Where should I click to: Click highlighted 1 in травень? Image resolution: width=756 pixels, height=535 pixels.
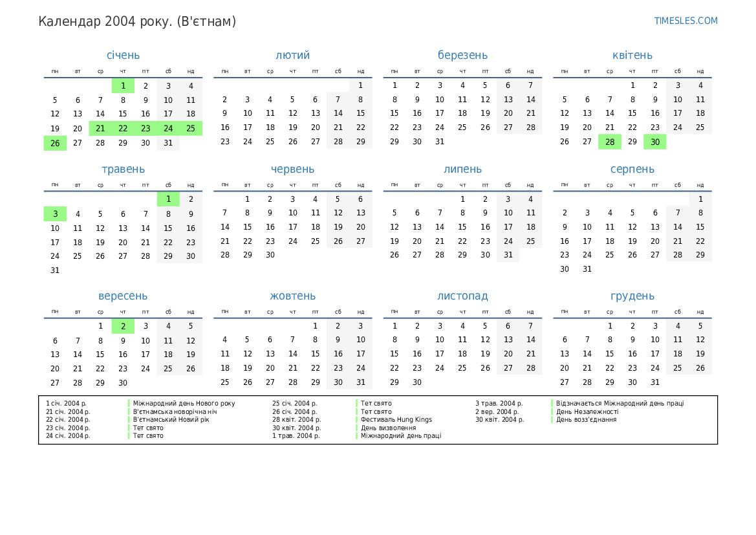(x=168, y=199)
